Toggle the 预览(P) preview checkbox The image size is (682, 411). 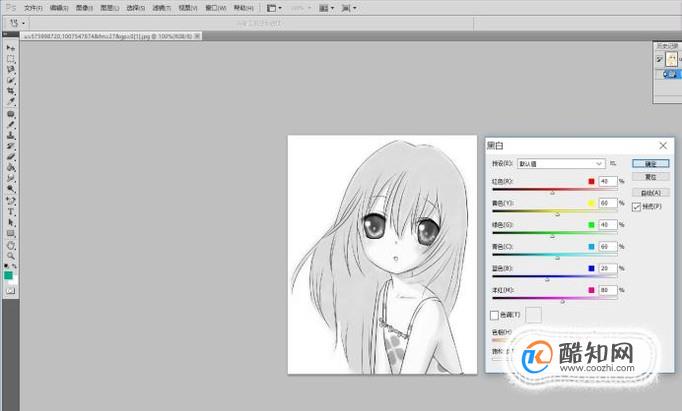pyautogui.click(x=636, y=207)
